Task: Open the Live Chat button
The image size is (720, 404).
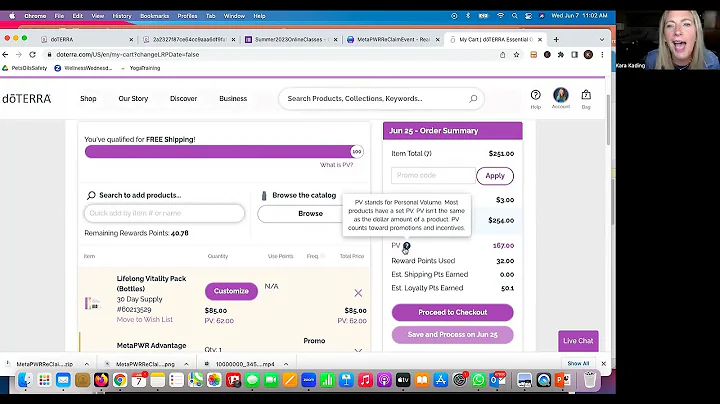Action: (x=578, y=341)
